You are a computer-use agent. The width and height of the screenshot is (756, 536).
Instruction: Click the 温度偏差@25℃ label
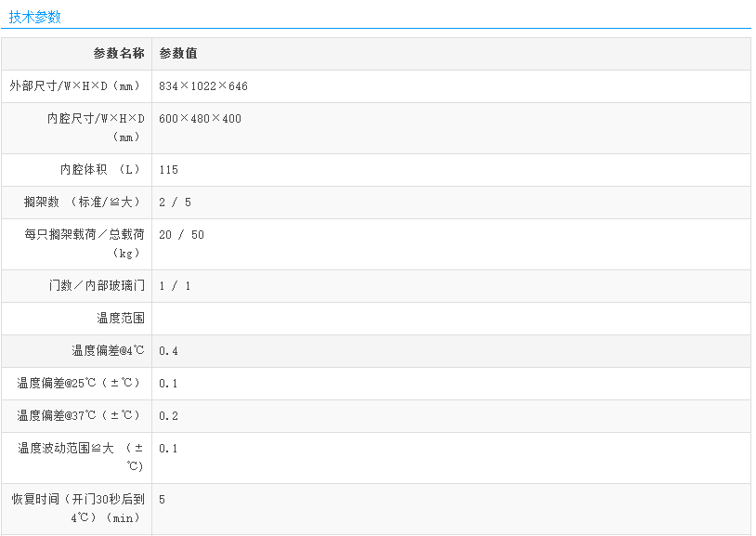pos(79,384)
